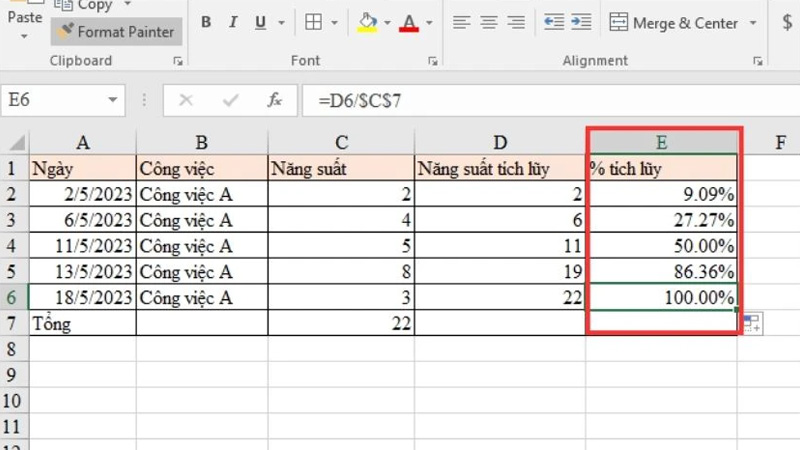Click accounting number format dollar icon

click(787, 22)
